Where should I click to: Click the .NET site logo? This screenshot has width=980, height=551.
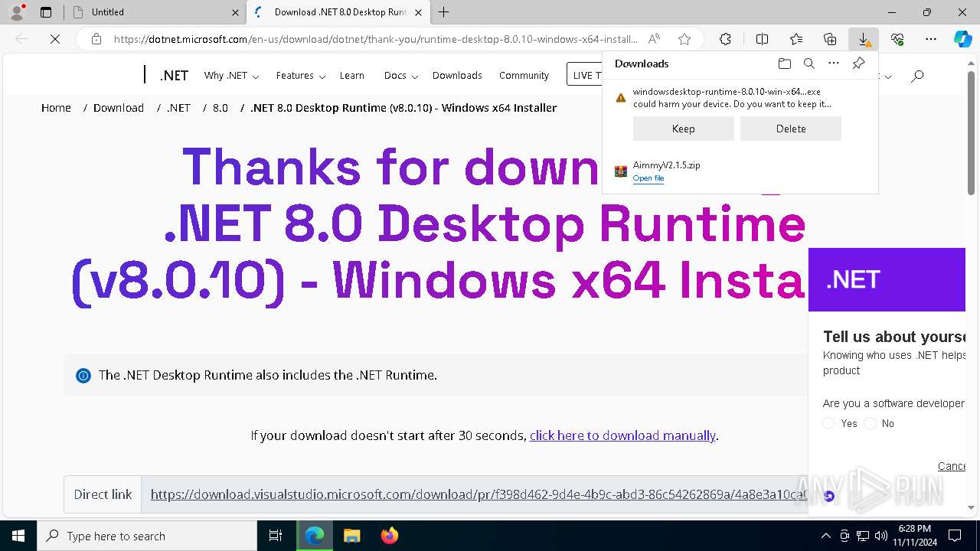pyautogui.click(x=174, y=75)
